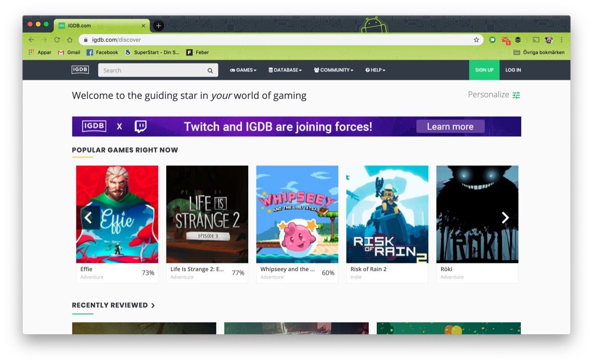Screen dimensions: 593x364
Task: Open the Appar apps bookmark
Action: tap(40, 52)
